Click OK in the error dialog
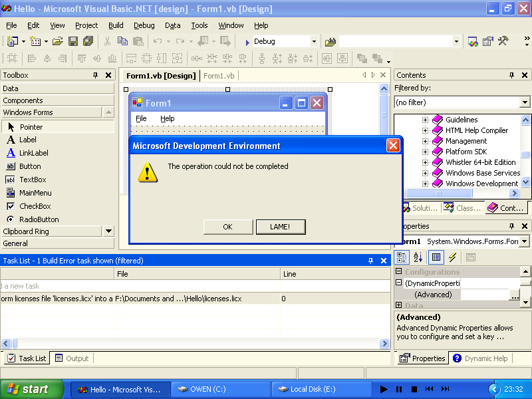 (x=227, y=227)
